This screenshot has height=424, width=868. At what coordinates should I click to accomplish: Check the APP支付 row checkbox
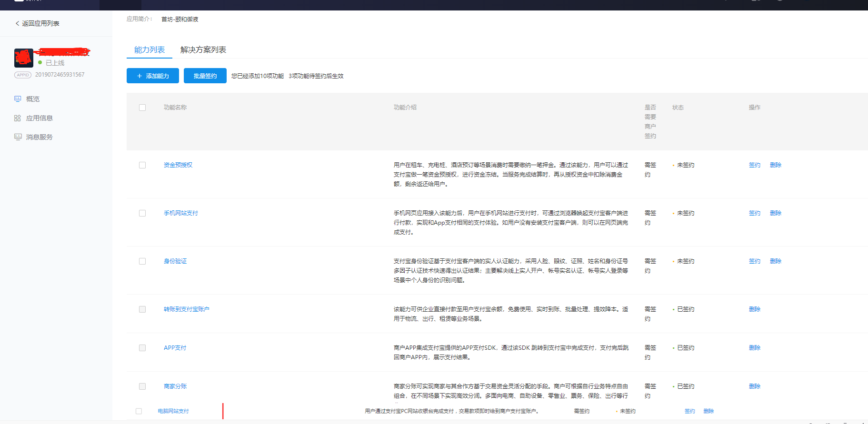[x=142, y=348]
